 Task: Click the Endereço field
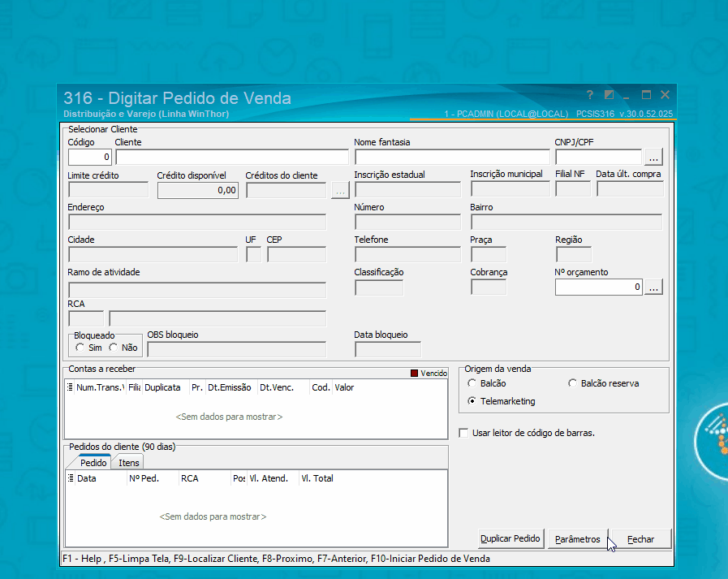pos(197,223)
